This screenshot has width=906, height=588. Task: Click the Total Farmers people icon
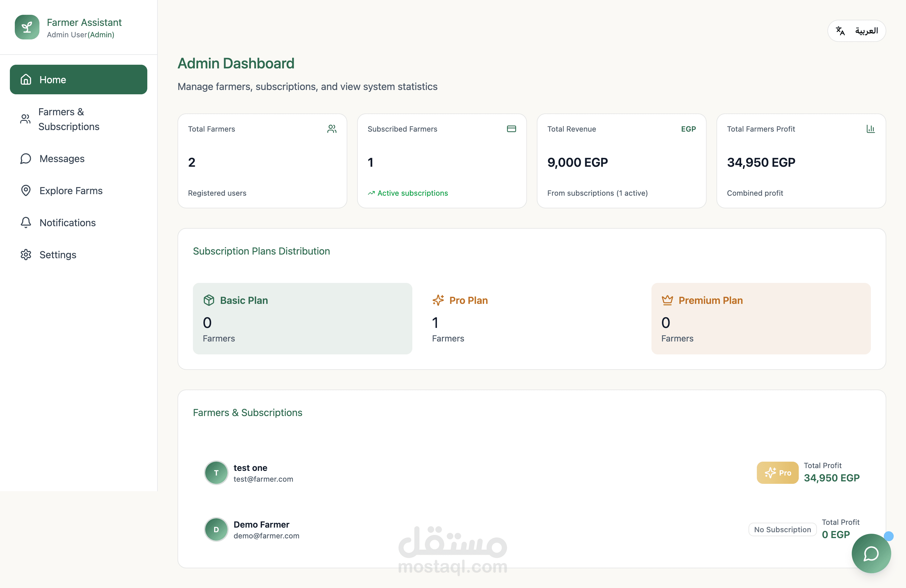[x=332, y=129]
